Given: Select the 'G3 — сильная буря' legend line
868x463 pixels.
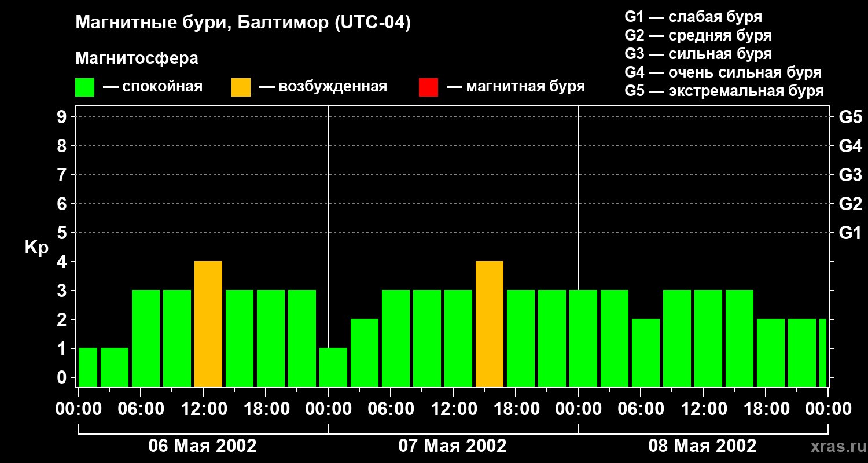Looking at the screenshot, I should (698, 54).
